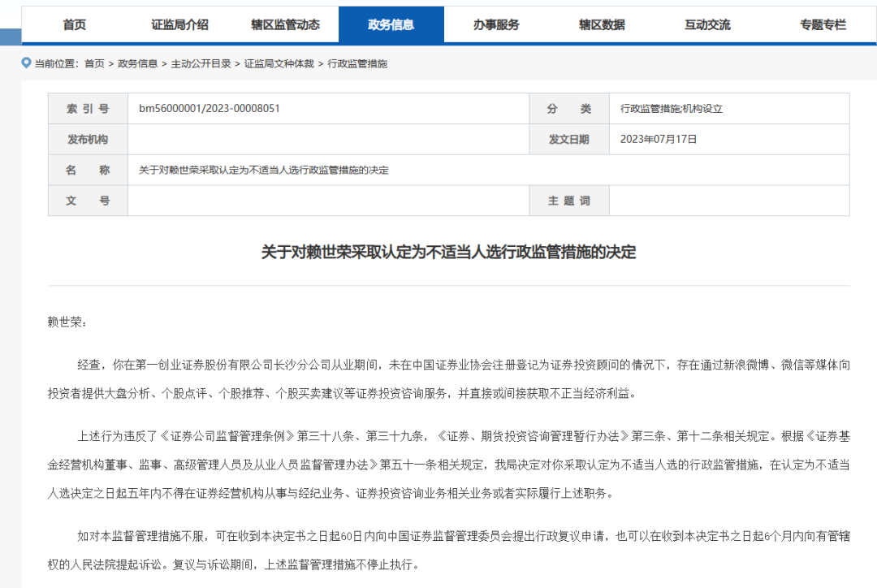Go to the 办事服务 tab

click(x=496, y=24)
